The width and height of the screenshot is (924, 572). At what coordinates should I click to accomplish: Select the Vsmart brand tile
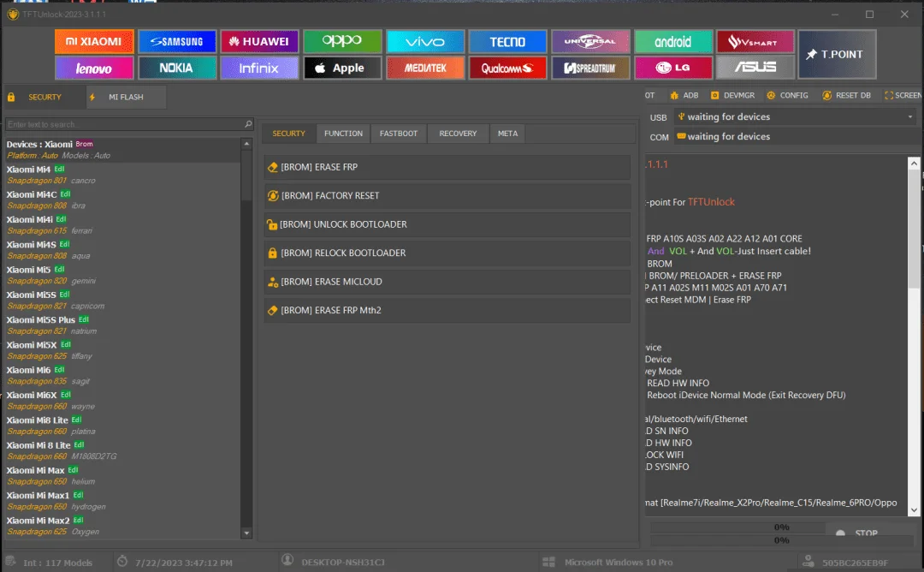click(x=755, y=41)
